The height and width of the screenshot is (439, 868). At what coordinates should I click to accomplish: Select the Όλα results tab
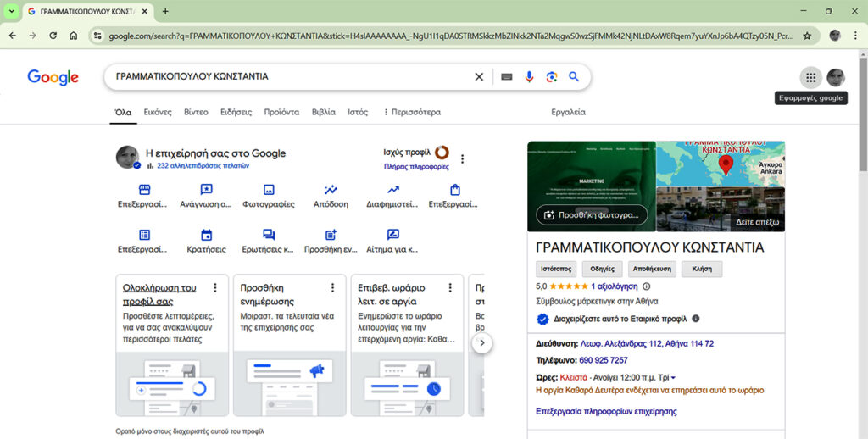123,113
